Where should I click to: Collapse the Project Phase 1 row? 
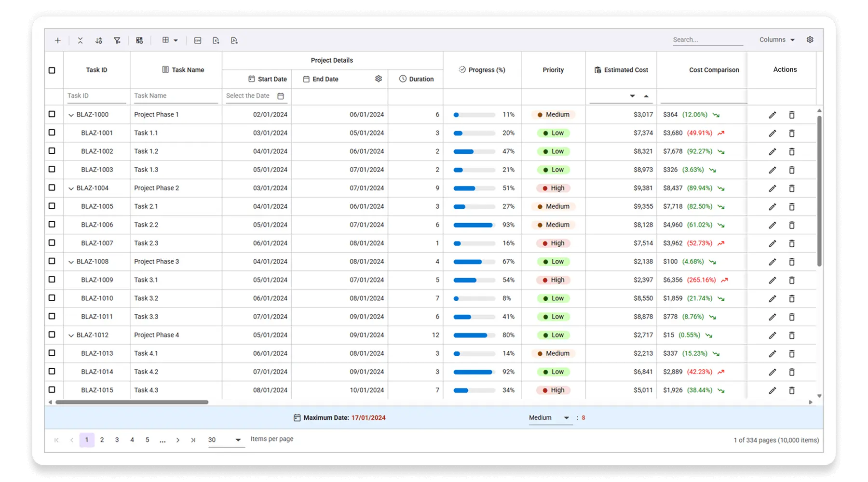pos(70,115)
